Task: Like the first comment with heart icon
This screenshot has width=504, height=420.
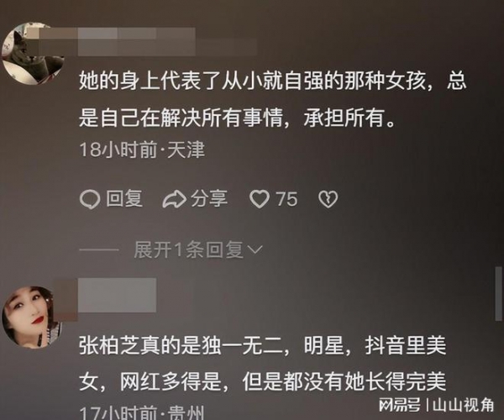Action: [260, 199]
